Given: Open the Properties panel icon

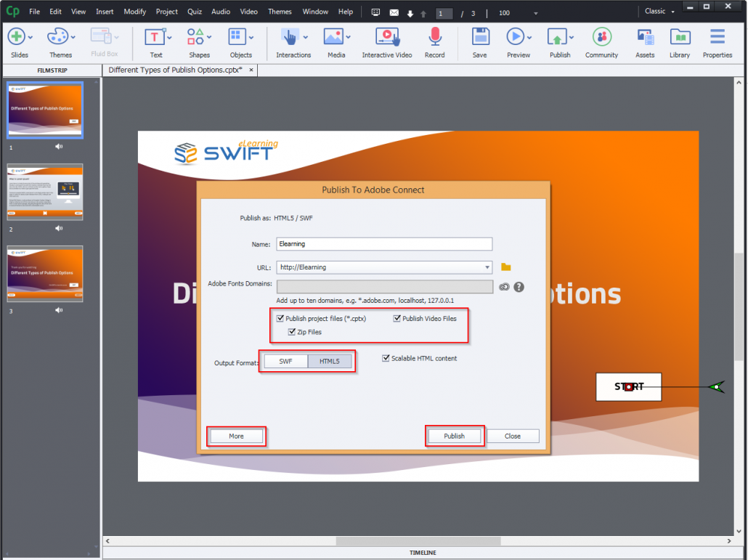Looking at the screenshot, I should pyautogui.click(x=717, y=37).
